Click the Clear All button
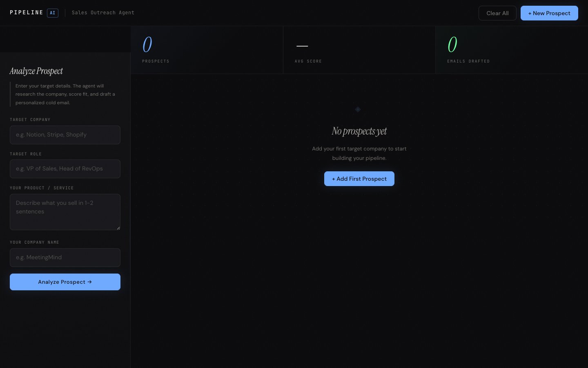 (497, 13)
